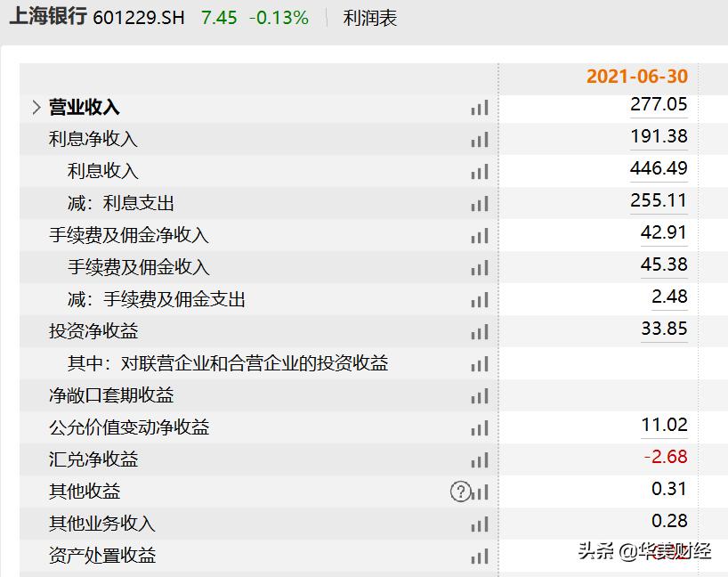Click the chart icon for 资产处置收益

(x=480, y=555)
